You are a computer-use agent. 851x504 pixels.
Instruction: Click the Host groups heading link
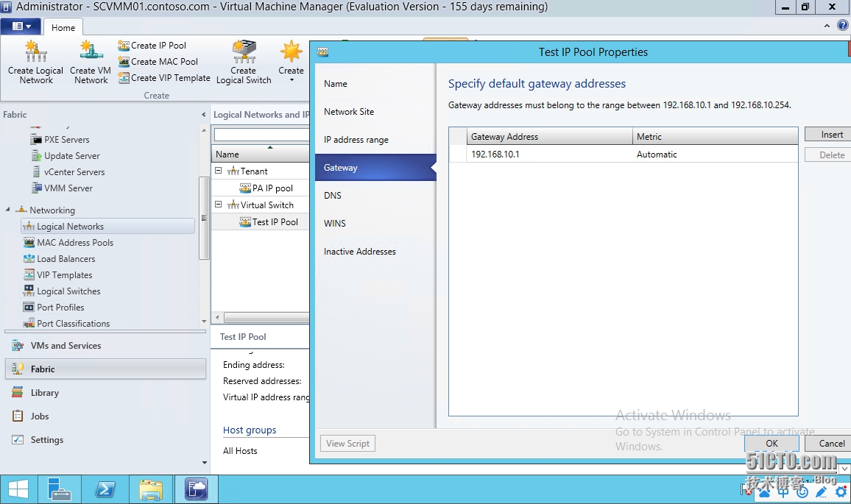tap(250, 430)
